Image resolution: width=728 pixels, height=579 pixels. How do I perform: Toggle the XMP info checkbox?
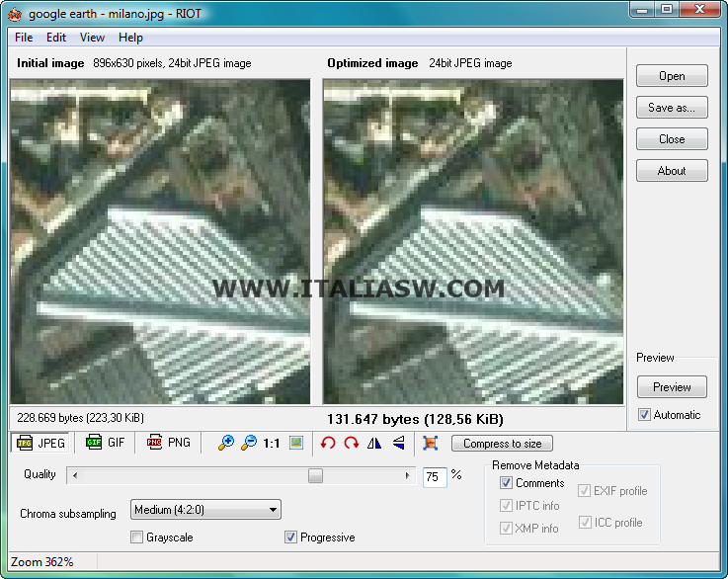[x=506, y=528]
